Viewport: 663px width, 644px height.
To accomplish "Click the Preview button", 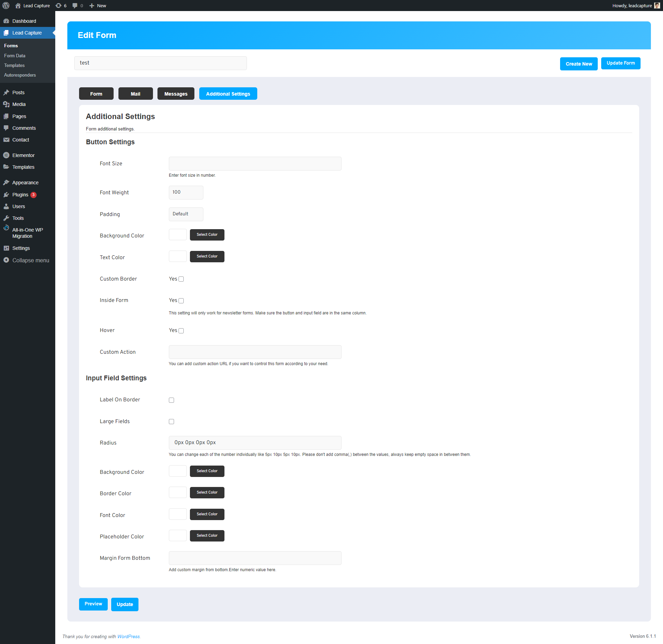I will coord(93,604).
